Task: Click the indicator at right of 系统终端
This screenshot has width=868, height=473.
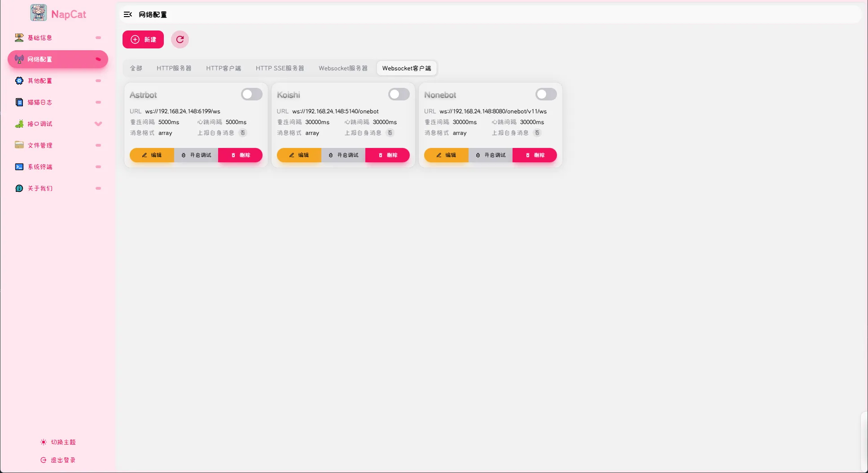Action: [98, 167]
